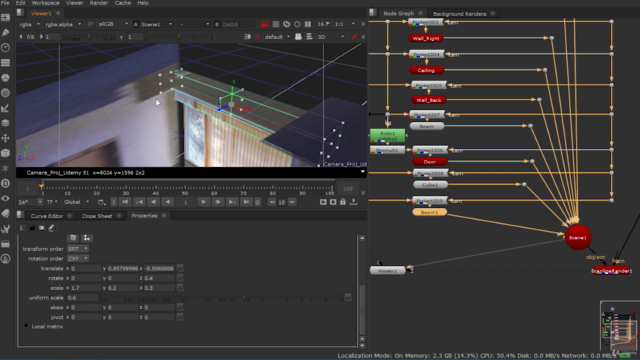Open the rgba.alpha channel dropdown
This screenshot has height=360, width=640.
pos(63,24)
